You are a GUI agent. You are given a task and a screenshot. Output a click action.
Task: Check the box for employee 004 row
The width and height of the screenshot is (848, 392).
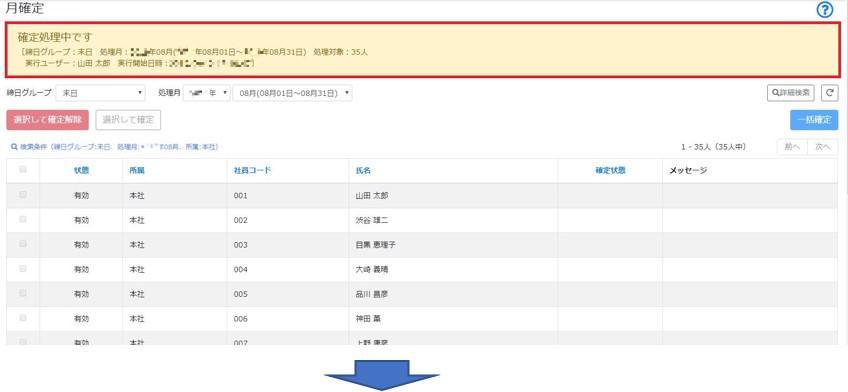pos(23,269)
